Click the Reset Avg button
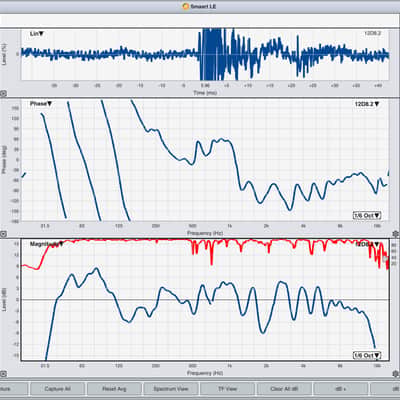The width and height of the screenshot is (400, 400). (x=114, y=389)
